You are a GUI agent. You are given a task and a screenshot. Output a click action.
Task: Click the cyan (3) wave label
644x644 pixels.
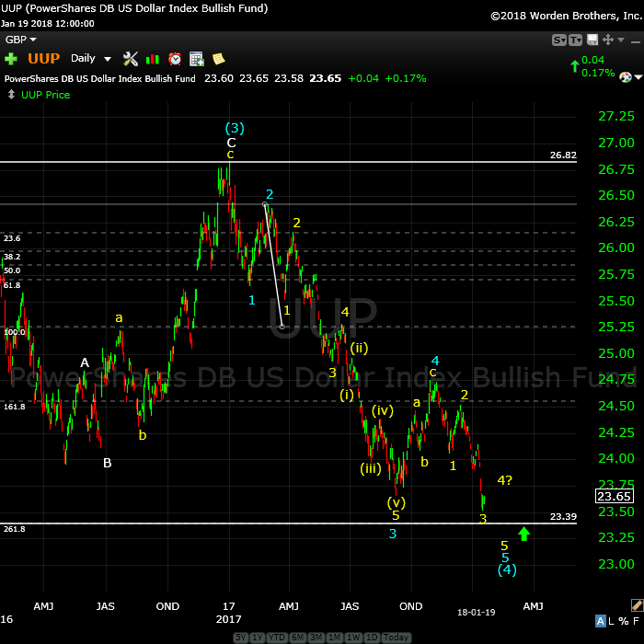pyautogui.click(x=235, y=128)
